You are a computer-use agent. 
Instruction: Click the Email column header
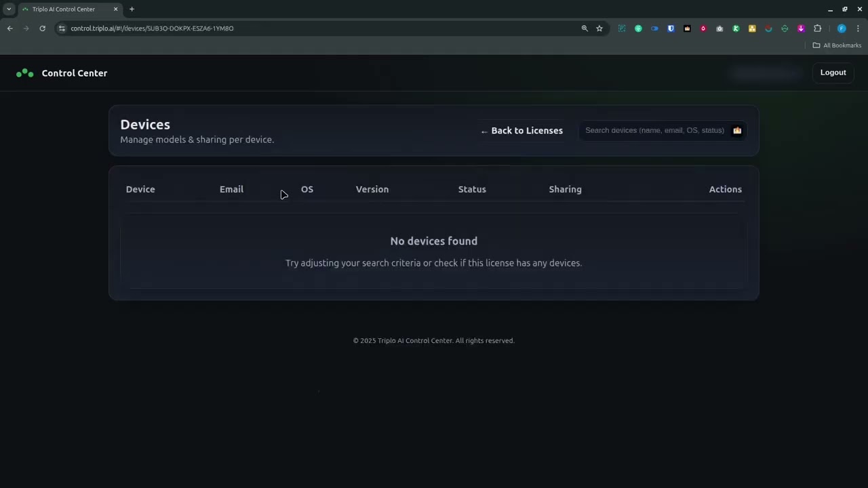[231, 189]
